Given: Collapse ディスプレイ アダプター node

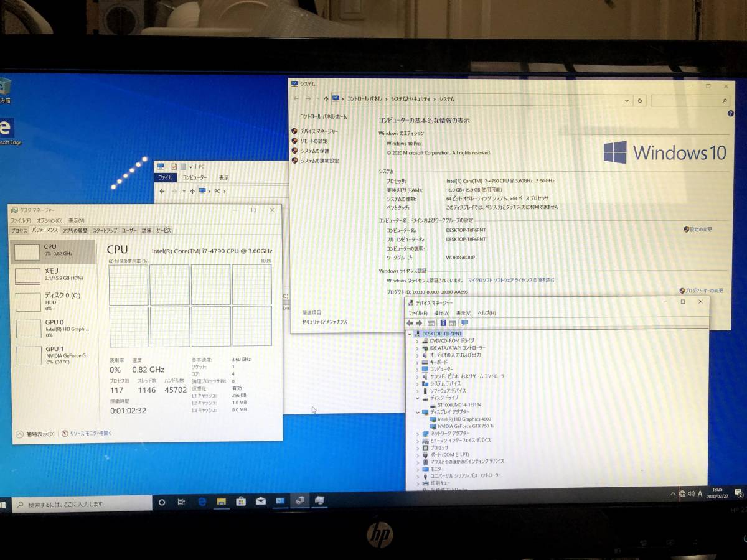Looking at the screenshot, I should [418, 412].
